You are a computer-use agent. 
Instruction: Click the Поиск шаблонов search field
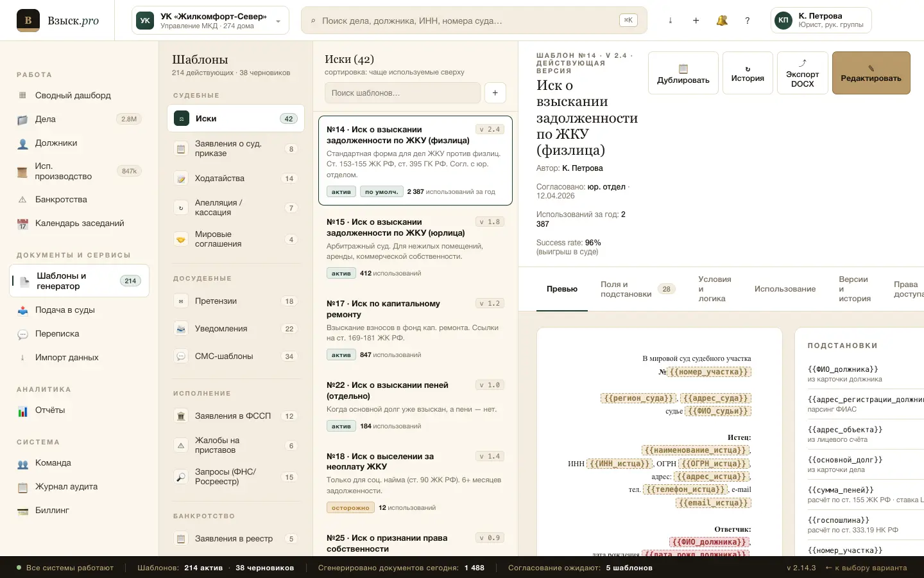403,92
